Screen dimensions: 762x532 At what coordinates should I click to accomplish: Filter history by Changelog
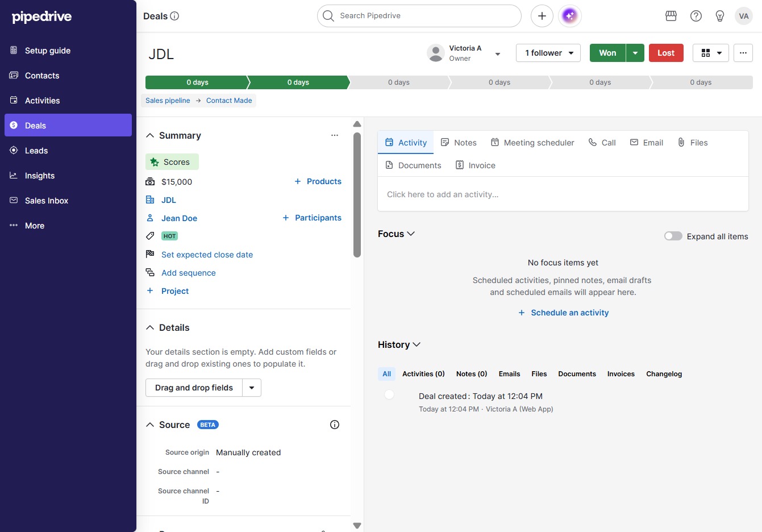click(x=664, y=374)
